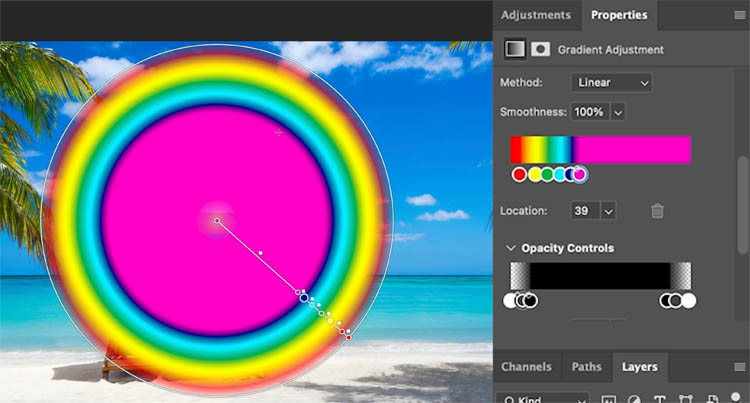The width and height of the screenshot is (750, 403).
Task: Switch to the Adjustments tab
Action: 536,15
